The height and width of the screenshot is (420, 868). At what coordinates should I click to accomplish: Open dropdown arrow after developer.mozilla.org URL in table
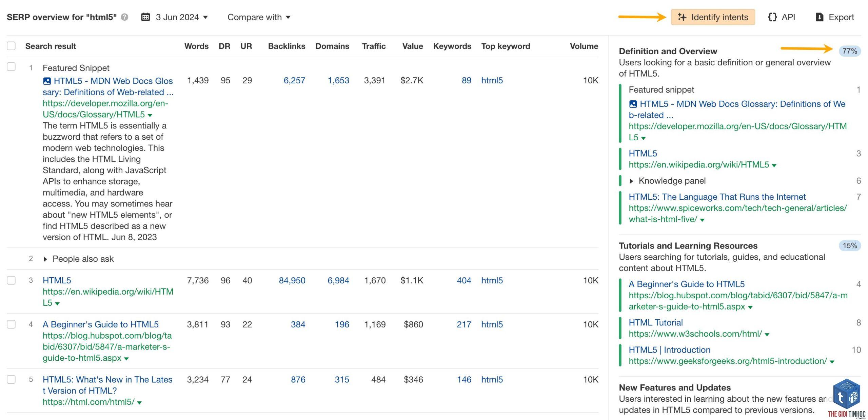click(x=150, y=115)
